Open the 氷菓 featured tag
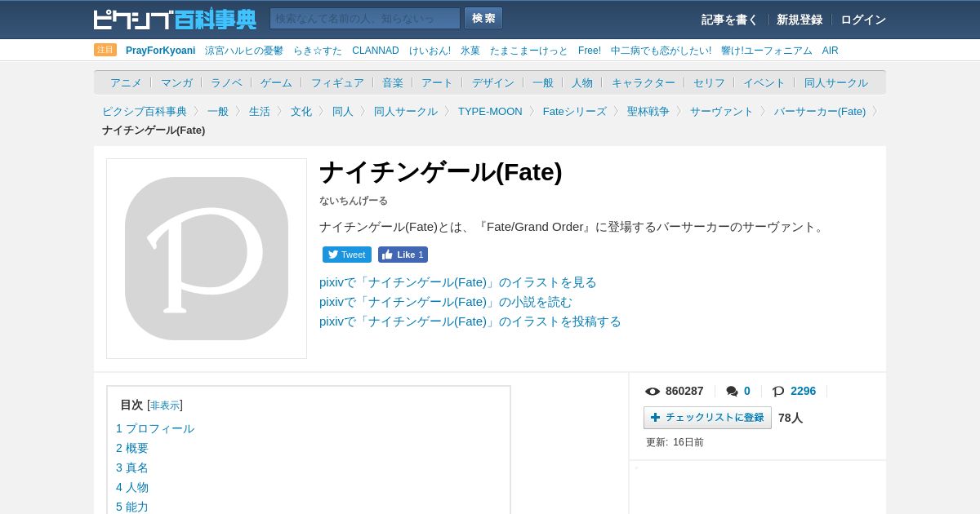The height and width of the screenshot is (514, 980). [470, 51]
